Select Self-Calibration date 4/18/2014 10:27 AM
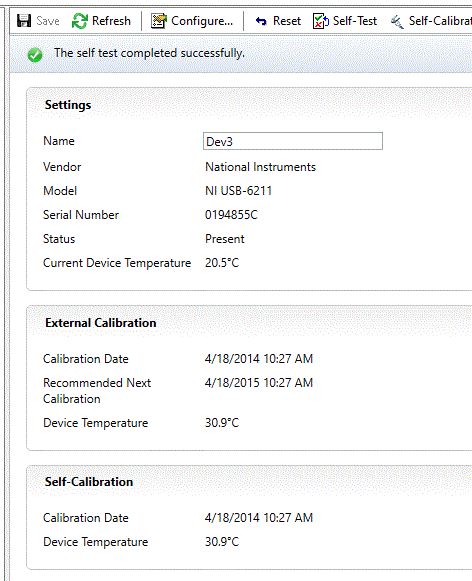This screenshot has height=581, width=472. 259,518
